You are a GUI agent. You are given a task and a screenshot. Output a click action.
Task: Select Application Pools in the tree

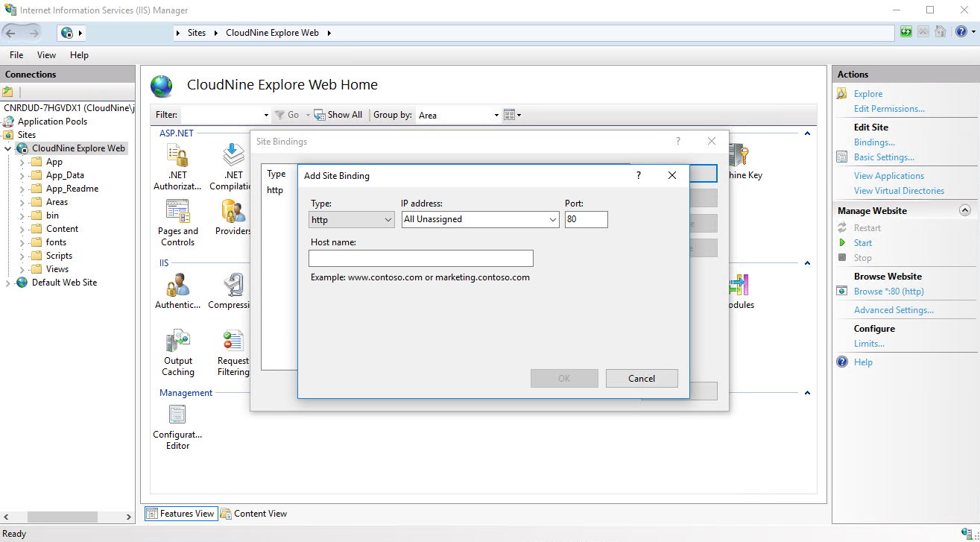click(52, 122)
